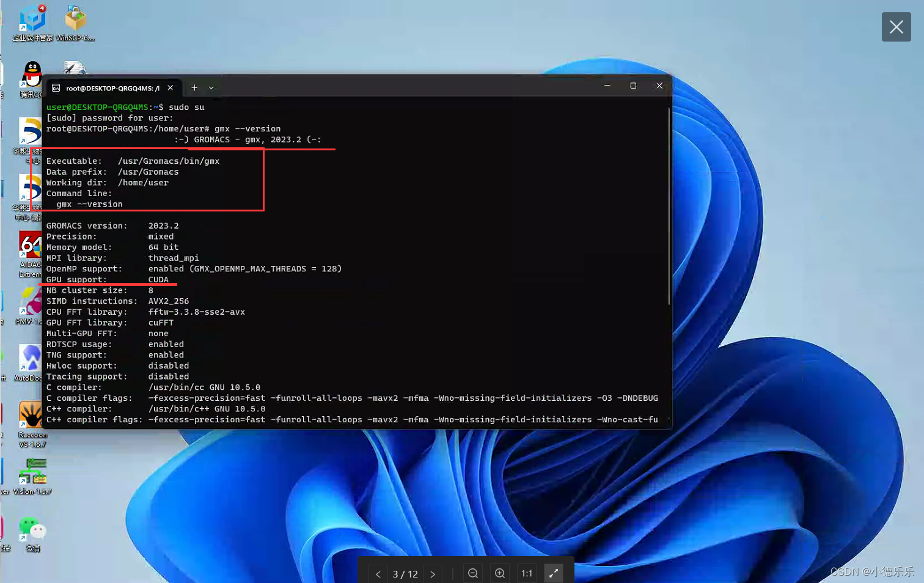Open the WinSCP desktop shortcut
The image size is (924, 583).
pyautogui.click(x=76, y=23)
